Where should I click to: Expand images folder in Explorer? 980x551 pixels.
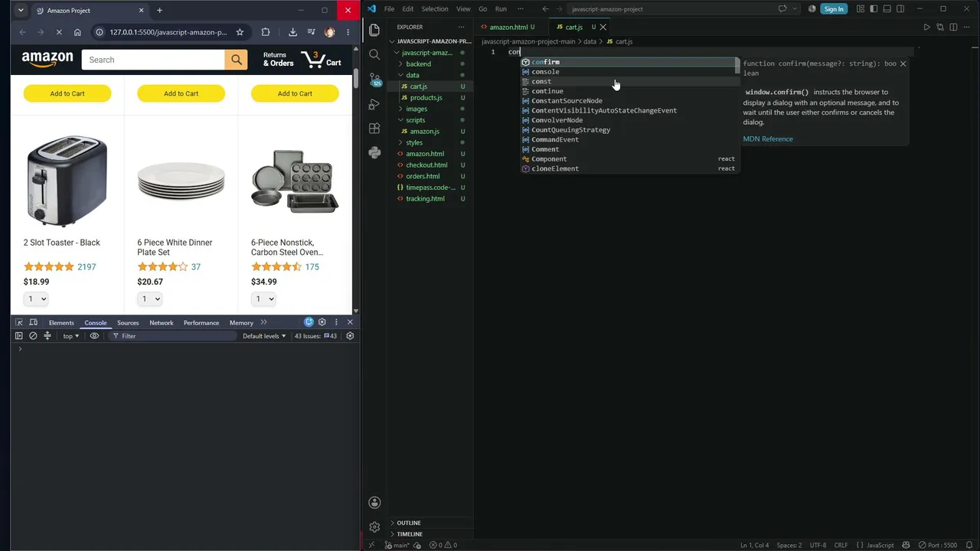(x=416, y=109)
